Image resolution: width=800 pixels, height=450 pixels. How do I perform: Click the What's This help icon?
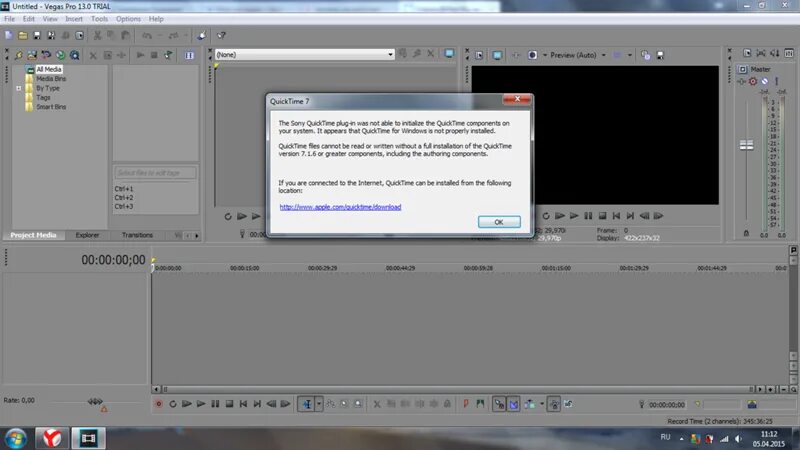(x=221, y=35)
